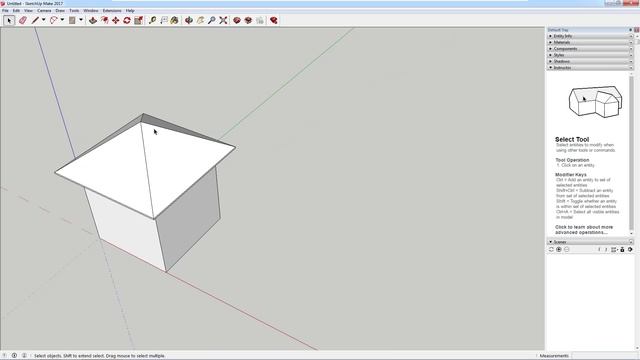Open the 3D Warehouse
This screenshot has width=640, height=360.
(x=237, y=20)
